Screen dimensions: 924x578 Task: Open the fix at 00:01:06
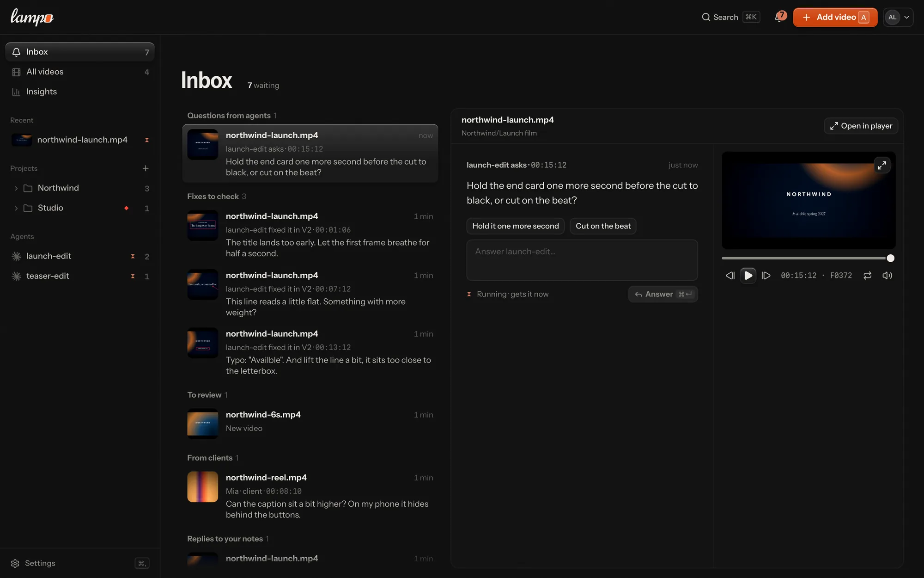310,234
